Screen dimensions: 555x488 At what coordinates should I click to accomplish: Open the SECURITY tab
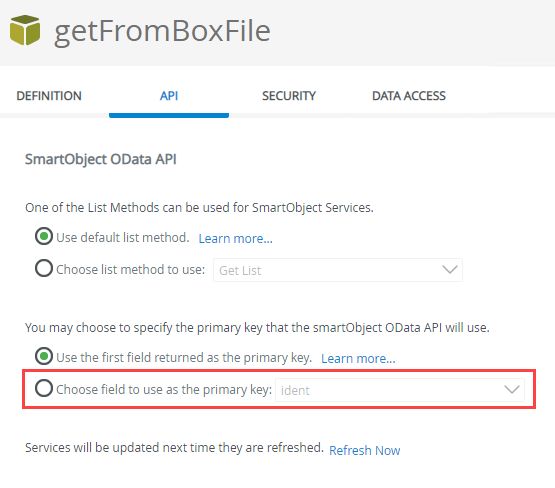click(x=289, y=96)
